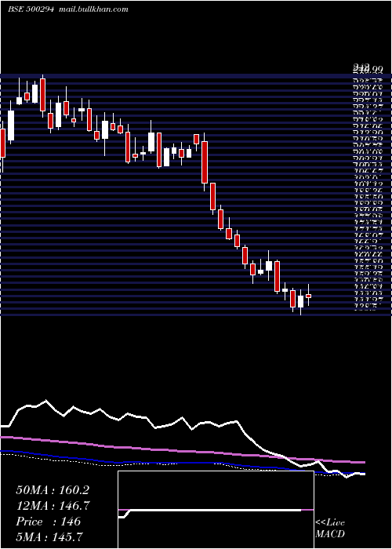Click the mail.bullkhan.com watermark link text

coord(93,9)
